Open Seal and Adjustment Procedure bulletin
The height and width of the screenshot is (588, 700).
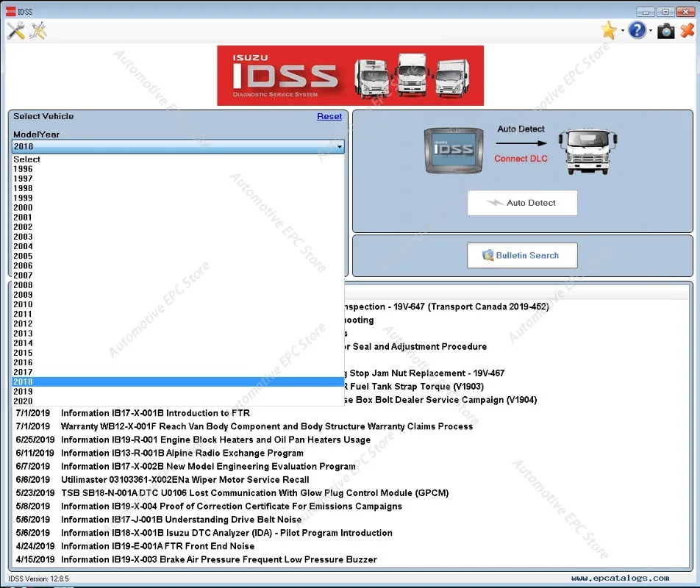click(x=415, y=347)
